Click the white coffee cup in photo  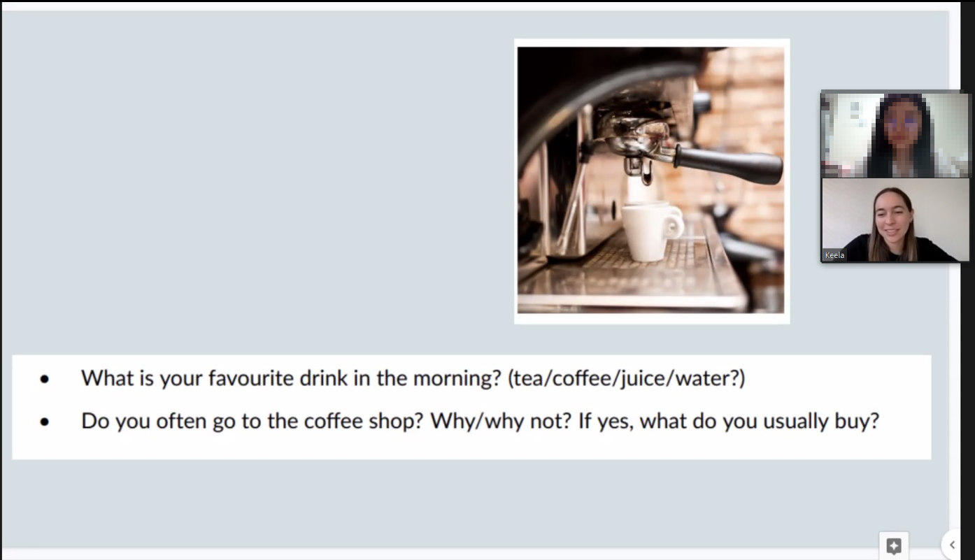(651, 231)
